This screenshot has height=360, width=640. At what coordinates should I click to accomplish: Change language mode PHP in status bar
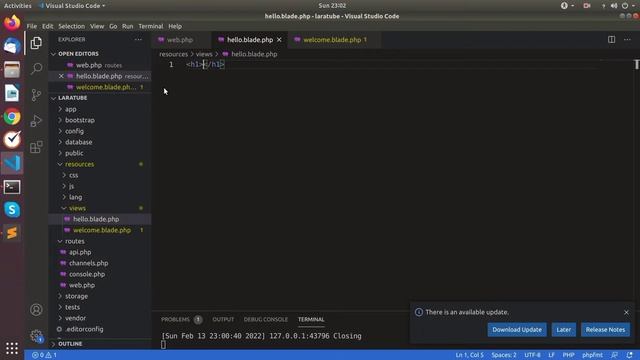(x=568, y=355)
